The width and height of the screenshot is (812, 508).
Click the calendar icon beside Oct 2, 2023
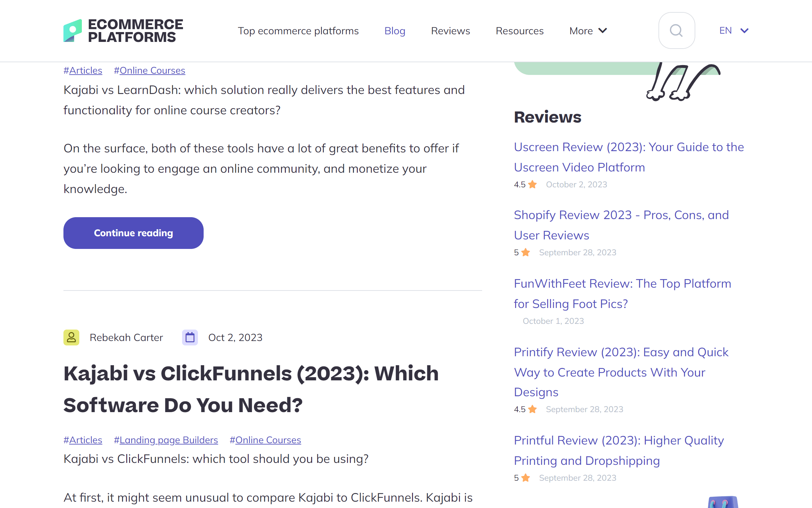(x=190, y=337)
